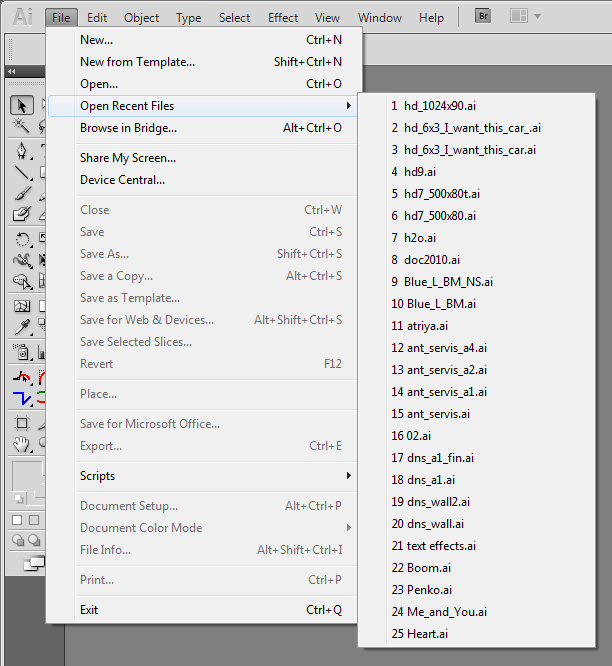Open recent file hd9.ai
This screenshot has height=666, width=612.
pos(477,172)
